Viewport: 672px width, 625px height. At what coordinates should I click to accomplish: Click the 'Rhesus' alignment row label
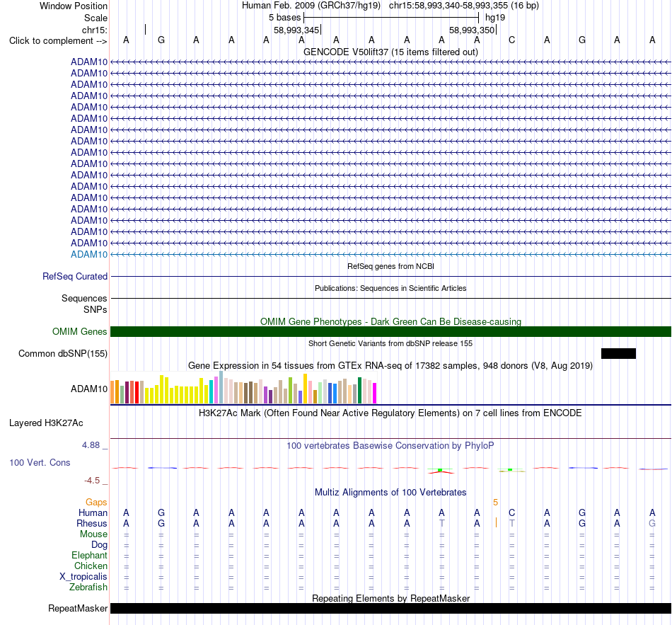(x=92, y=523)
